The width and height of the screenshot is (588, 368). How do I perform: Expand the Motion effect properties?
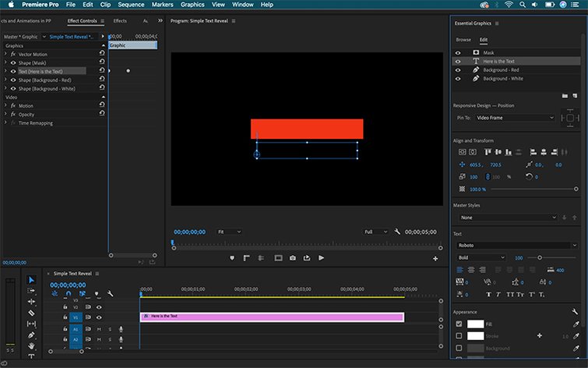click(x=5, y=105)
